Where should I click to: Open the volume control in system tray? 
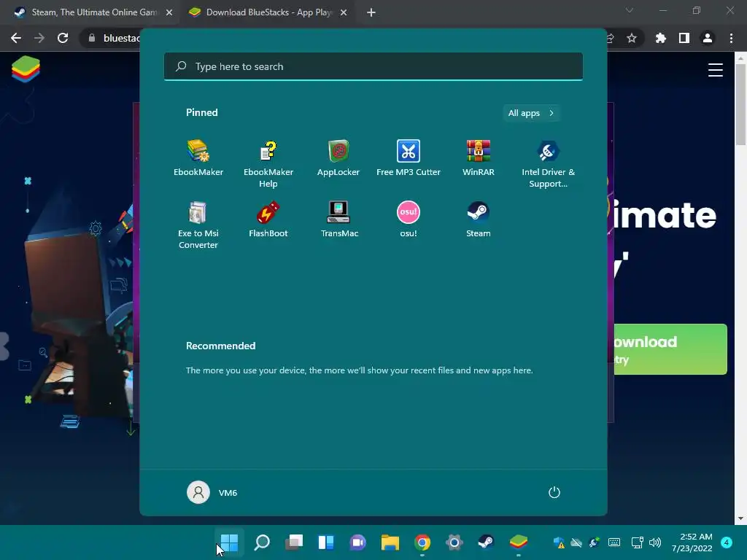click(x=655, y=542)
